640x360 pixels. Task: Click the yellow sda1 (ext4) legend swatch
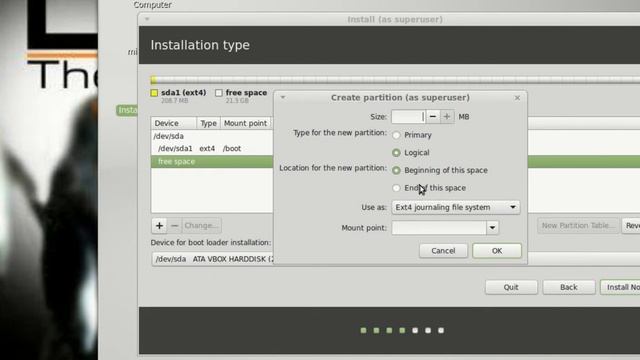click(x=154, y=93)
